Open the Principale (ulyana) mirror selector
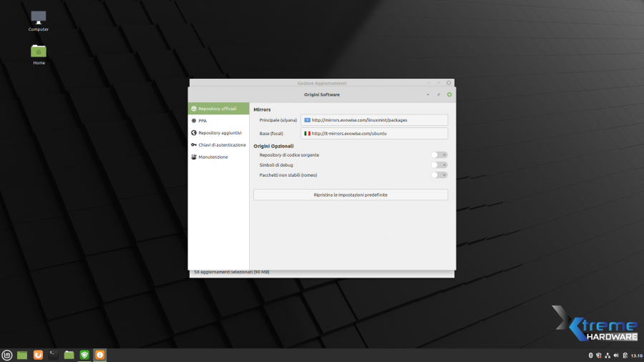The height and width of the screenshot is (362, 644). [x=374, y=120]
